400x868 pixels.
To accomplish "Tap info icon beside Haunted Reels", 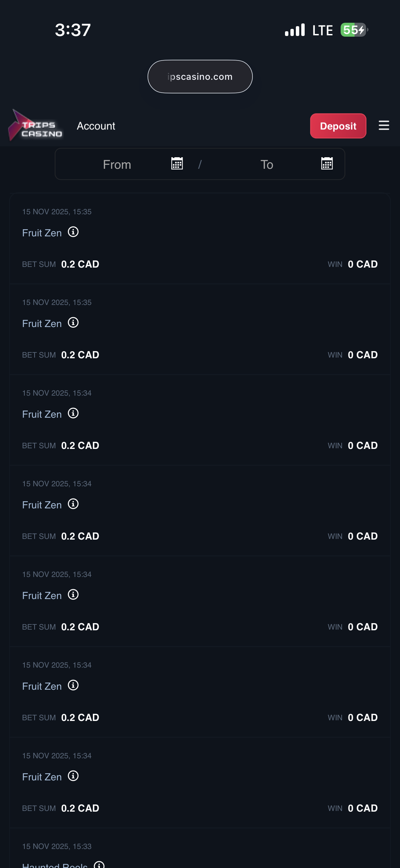I will 99,865.
